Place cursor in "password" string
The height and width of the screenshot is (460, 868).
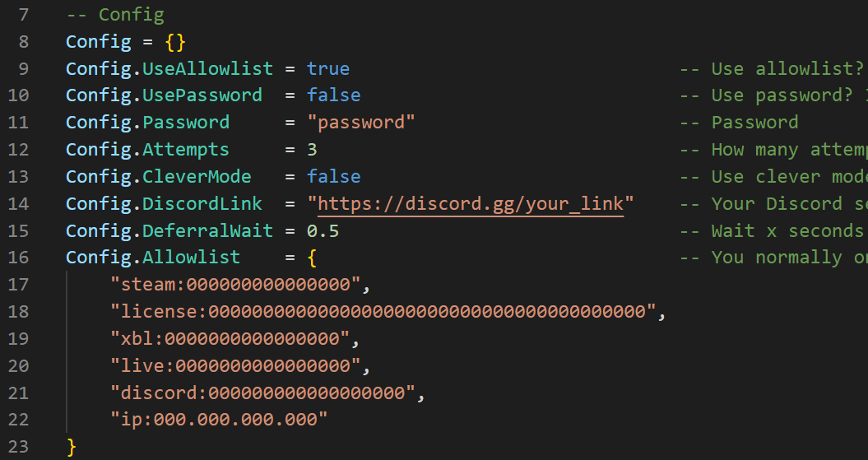click(361, 123)
